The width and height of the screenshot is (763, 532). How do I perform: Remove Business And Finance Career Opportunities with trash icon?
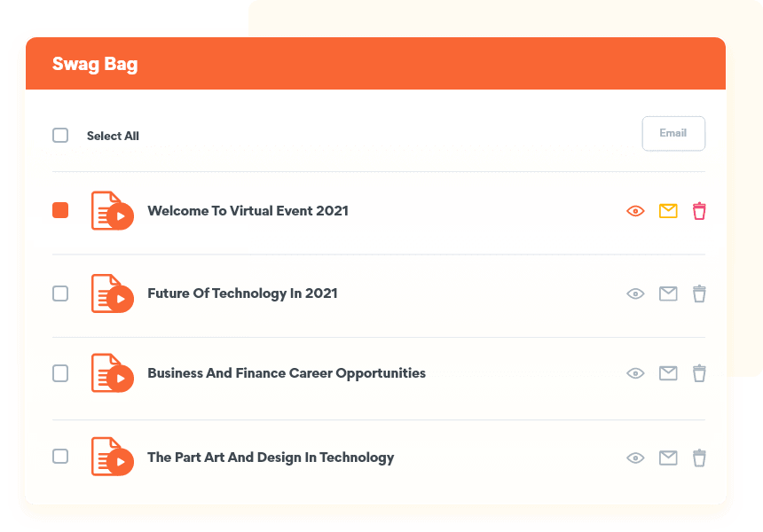pos(699,373)
